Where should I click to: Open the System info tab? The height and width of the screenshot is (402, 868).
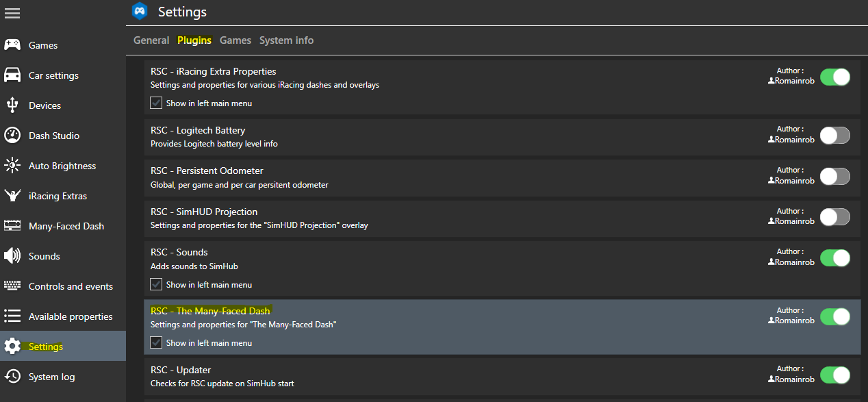286,40
